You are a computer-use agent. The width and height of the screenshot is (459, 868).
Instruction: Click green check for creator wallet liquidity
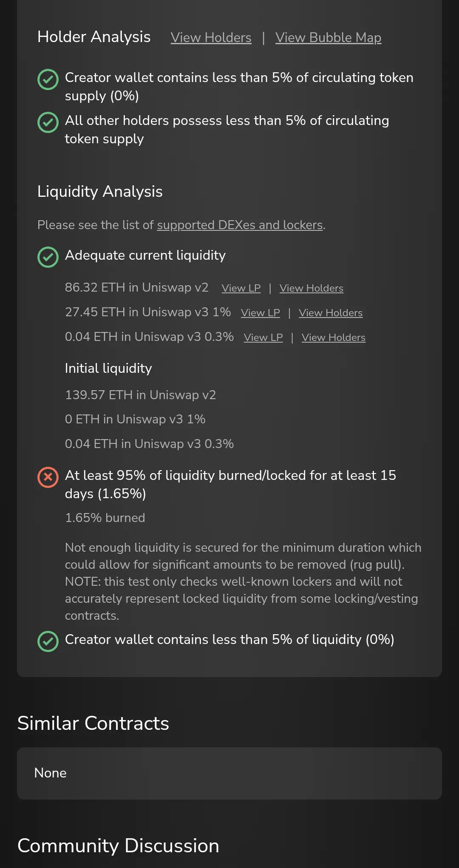48,641
